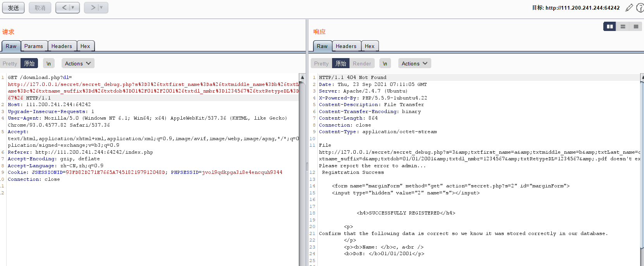Select 原始 view in request pane
644x266 pixels.
pyautogui.click(x=29, y=63)
